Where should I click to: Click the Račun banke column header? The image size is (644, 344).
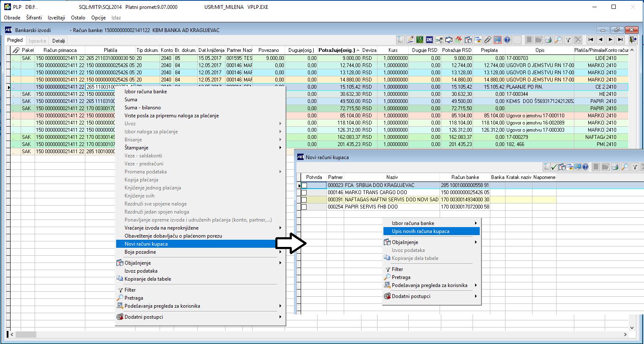tap(465, 177)
